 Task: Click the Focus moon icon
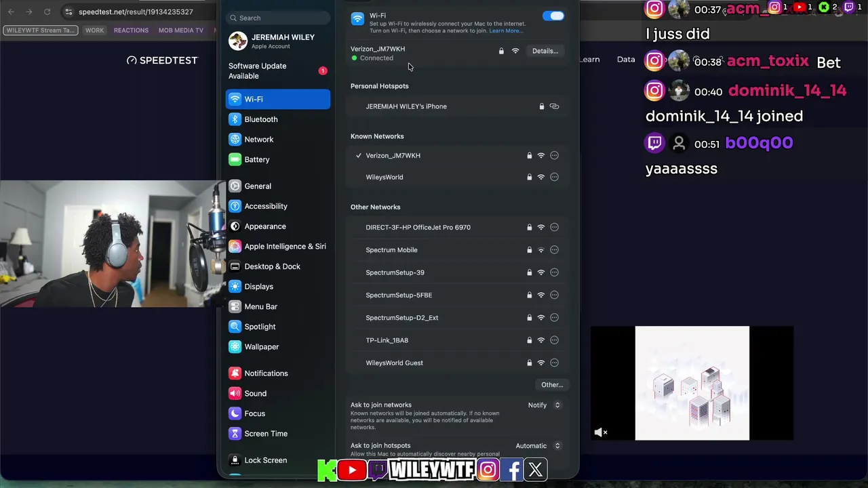click(235, 413)
